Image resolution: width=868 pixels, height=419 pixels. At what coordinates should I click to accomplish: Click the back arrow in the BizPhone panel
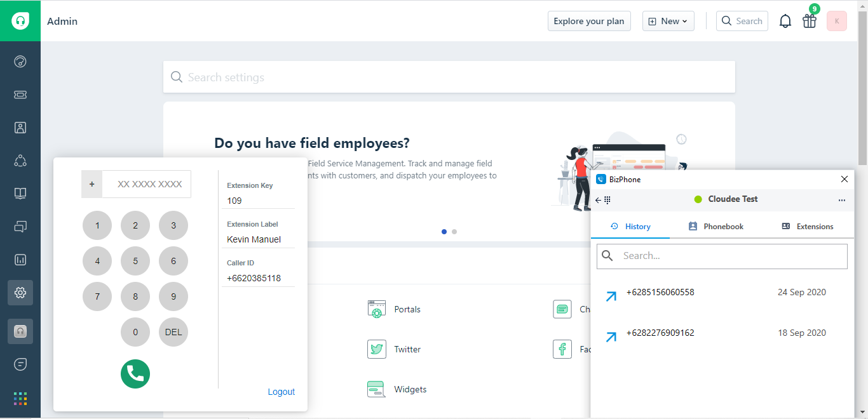click(x=598, y=199)
